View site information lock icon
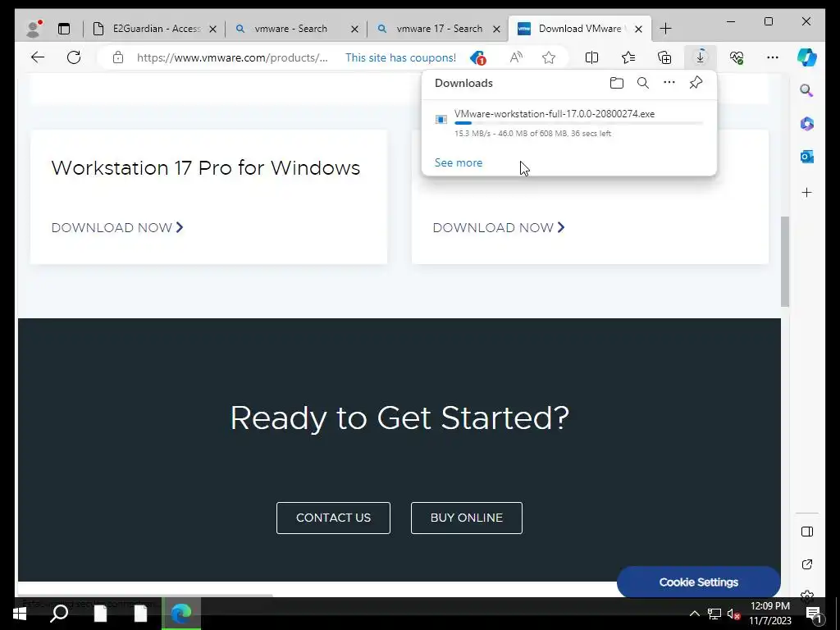 click(x=118, y=57)
